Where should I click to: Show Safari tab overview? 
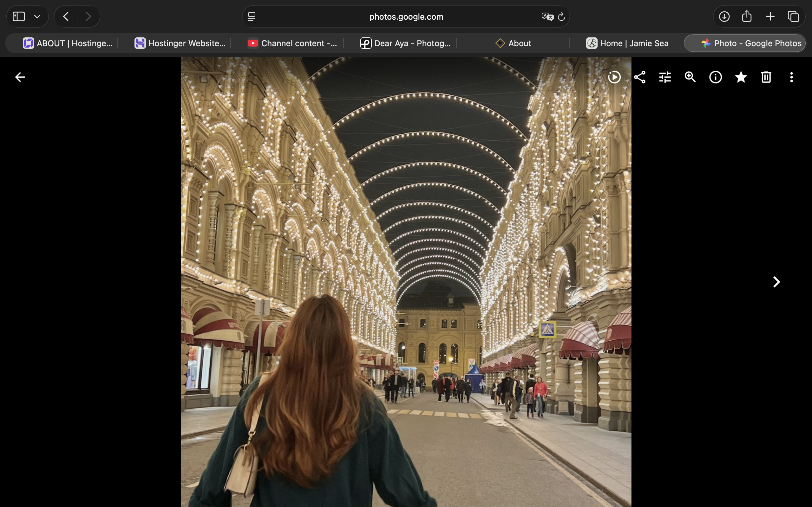point(793,16)
